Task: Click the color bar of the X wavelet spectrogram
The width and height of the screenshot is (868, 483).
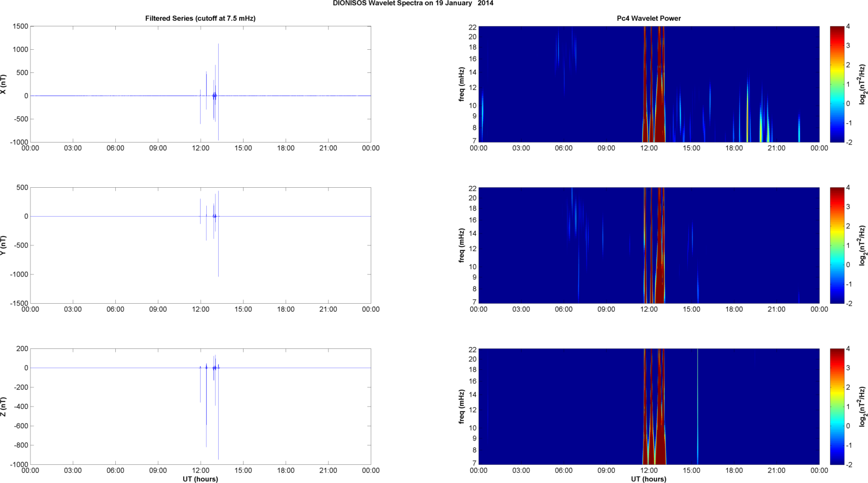Action: click(837, 84)
